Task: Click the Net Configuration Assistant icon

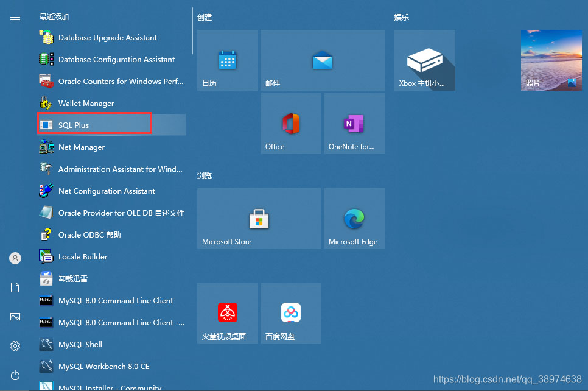Action: 46,191
